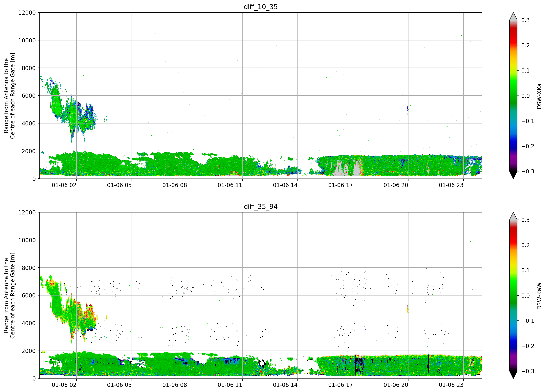
Task: Click "01-06 17" tick under the diff_35_94 plot
Action: point(341,385)
